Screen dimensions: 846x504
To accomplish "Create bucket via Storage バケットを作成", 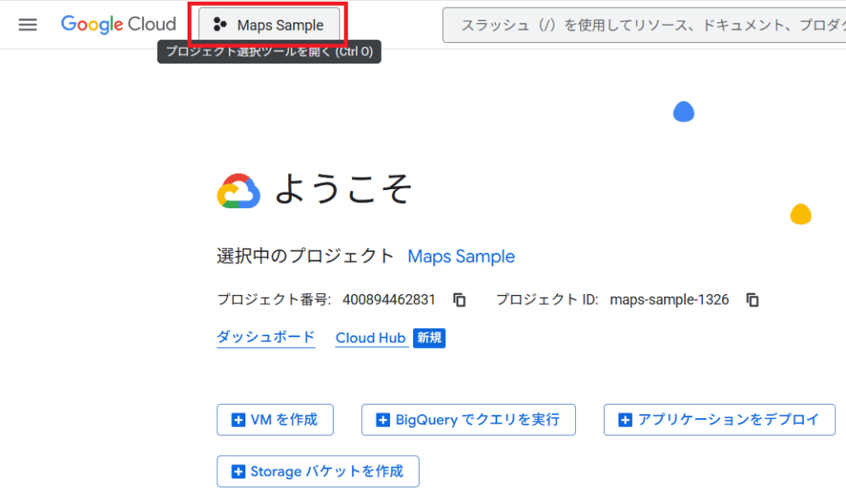I will click(x=317, y=472).
